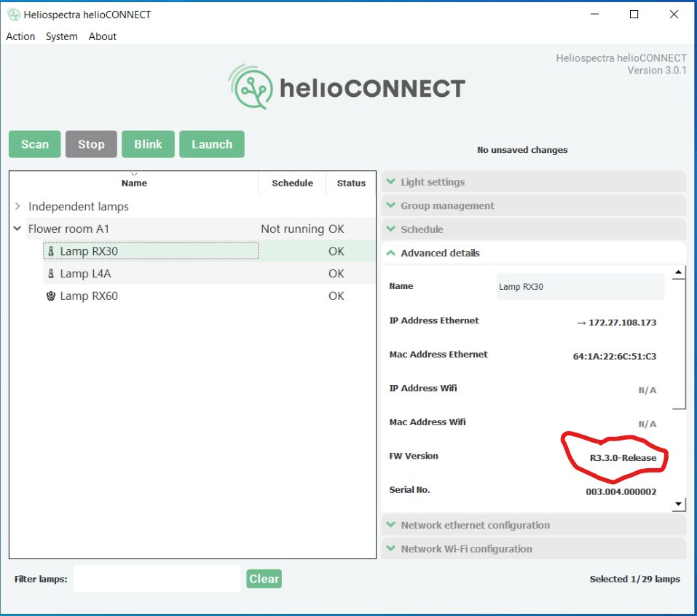Click the Stop button
Image resolution: width=697 pixels, height=616 pixels.
tap(91, 144)
